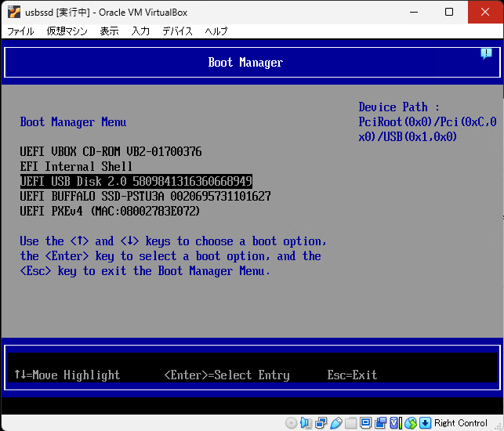Click the Right Control host key label
Screen dimensions: 504x431
tap(461, 423)
